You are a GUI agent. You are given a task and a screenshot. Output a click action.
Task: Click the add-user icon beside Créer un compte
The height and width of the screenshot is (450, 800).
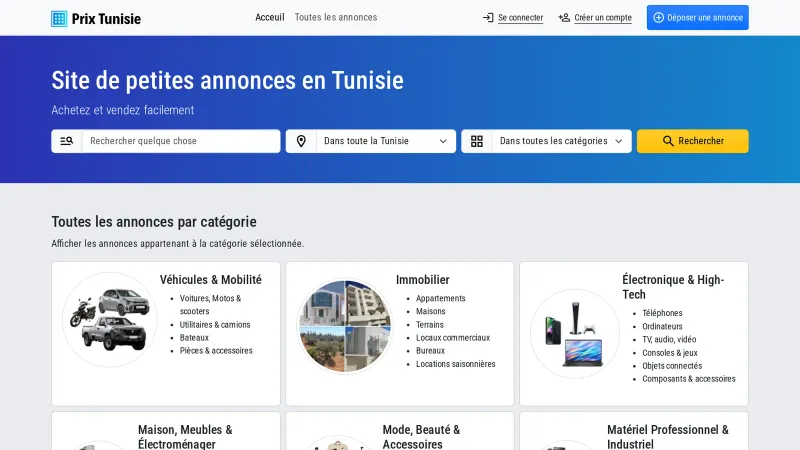point(564,18)
